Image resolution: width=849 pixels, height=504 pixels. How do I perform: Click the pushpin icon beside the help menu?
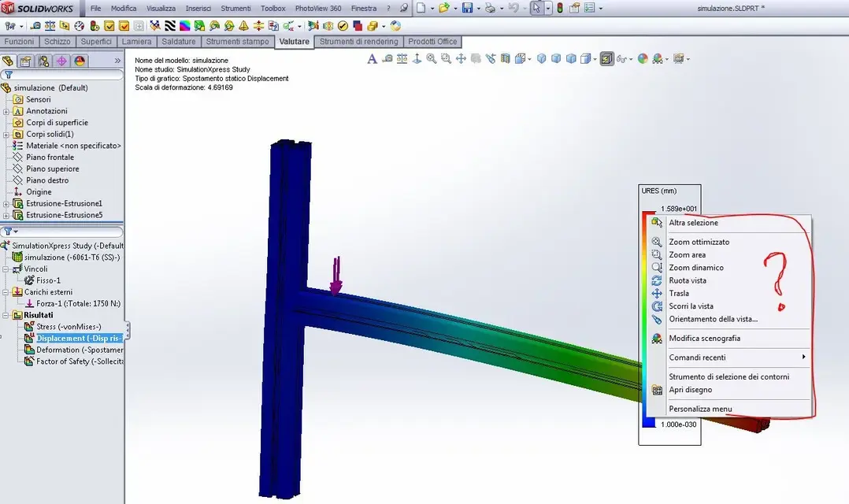[404, 8]
